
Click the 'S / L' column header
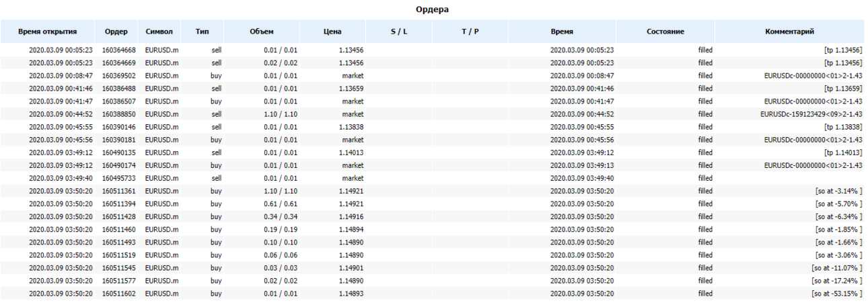(399, 32)
